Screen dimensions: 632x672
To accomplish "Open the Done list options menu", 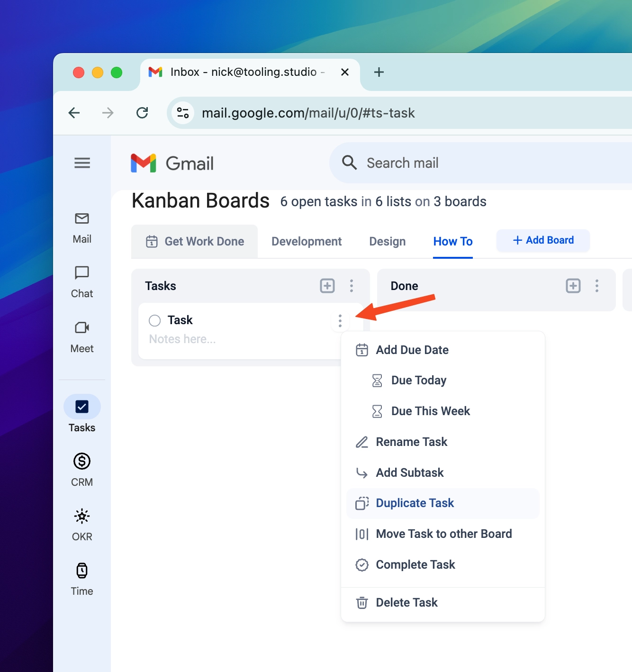I will (597, 286).
